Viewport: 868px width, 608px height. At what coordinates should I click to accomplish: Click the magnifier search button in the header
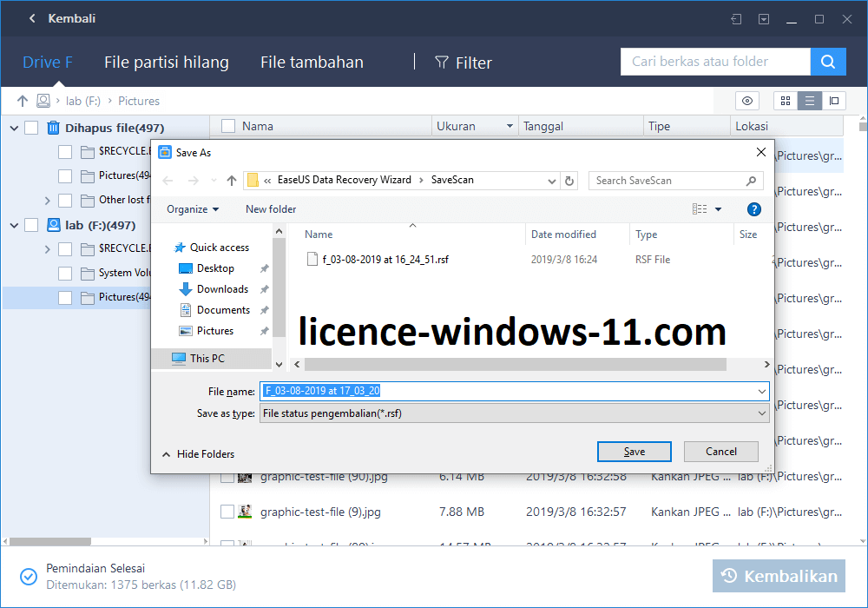pos(828,62)
